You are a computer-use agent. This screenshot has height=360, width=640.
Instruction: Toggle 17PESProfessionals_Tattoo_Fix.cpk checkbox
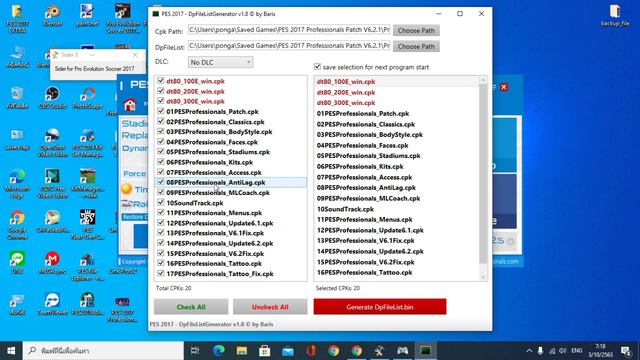click(x=160, y=273)
